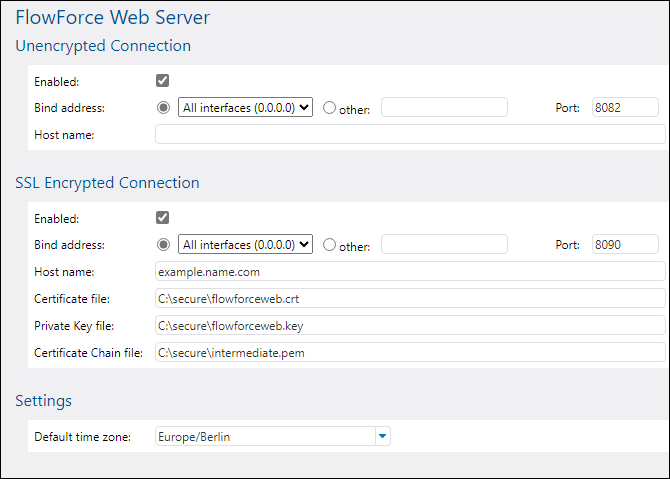The image size is (670, 479).
Task: Click the empty Unencrypted Host name field
Action: point(410,134)
